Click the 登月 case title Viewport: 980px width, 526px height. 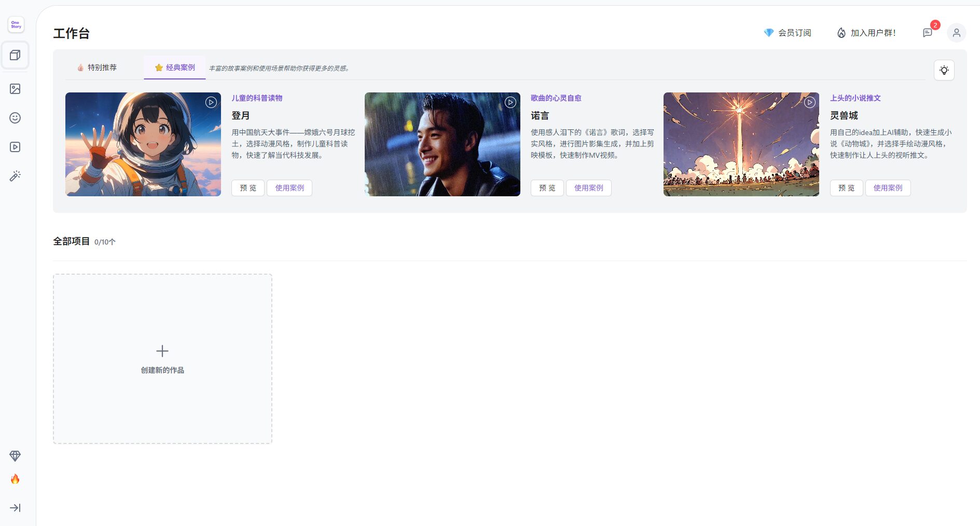[241, 115]
